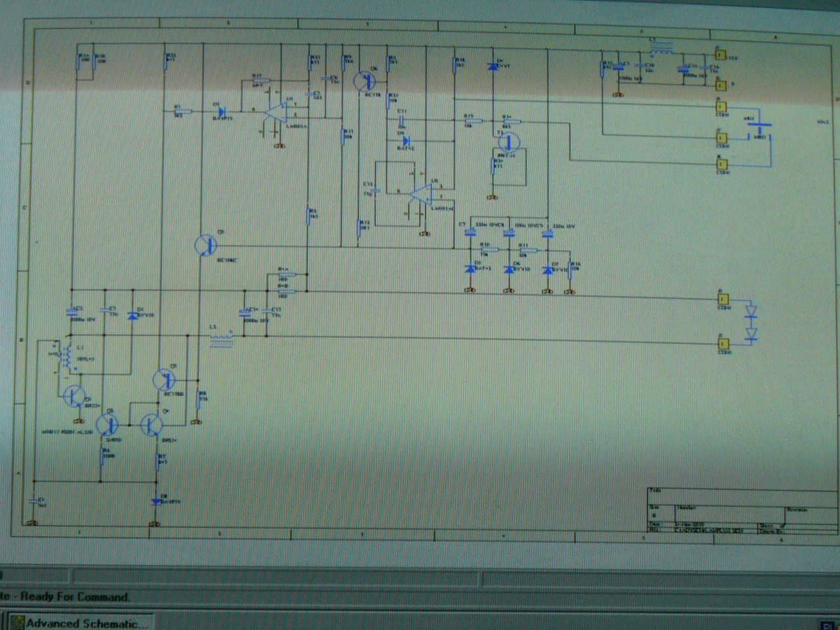Click capacitor C4 in the bottom-left corner
The height and width of the screenshot is (630, 840).
point(33,501)
